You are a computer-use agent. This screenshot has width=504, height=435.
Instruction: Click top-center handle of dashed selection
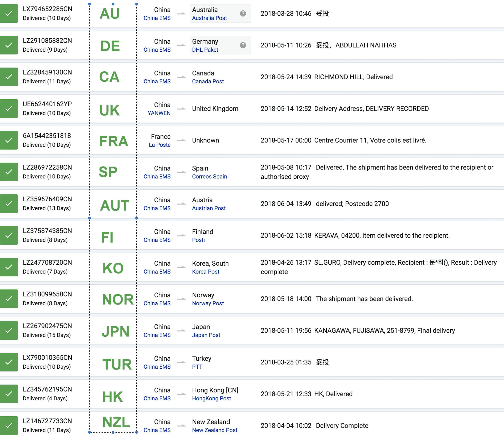coord(113,4)
